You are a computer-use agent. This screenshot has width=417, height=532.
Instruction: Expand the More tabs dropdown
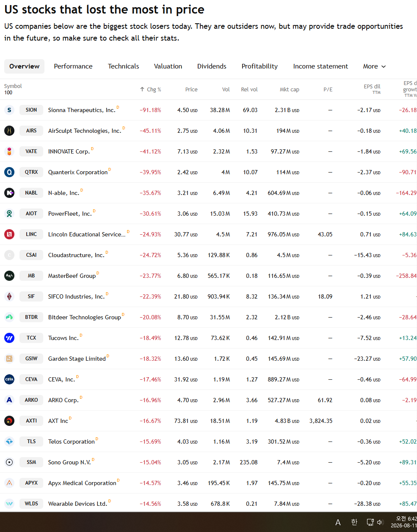(x=374, y=66)
